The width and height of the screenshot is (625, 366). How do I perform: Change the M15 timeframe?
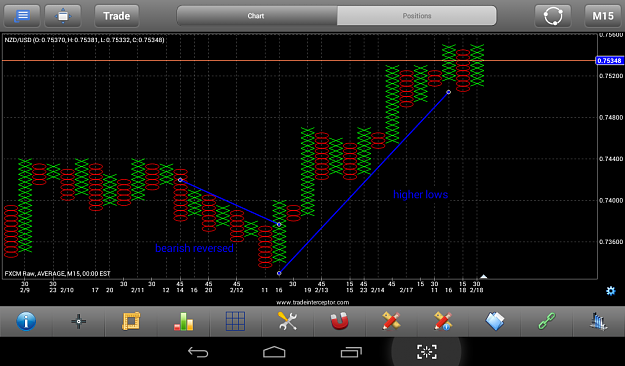click(603, 16)
